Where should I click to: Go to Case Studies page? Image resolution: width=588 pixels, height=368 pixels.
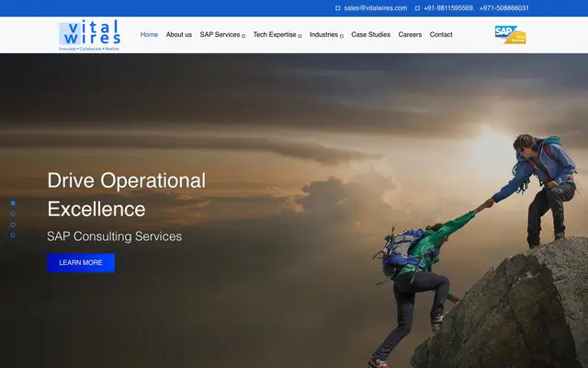(x=371, y=35)
